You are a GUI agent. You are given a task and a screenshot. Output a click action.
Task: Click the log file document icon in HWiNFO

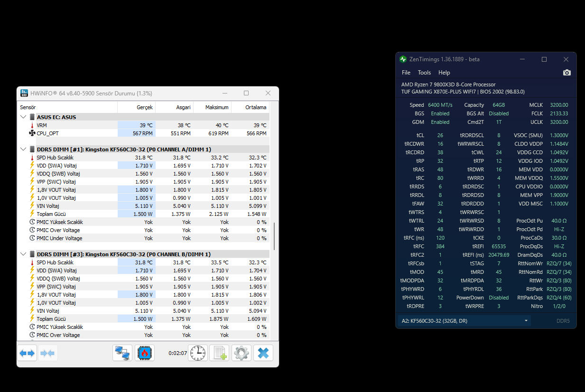point(219,353)
